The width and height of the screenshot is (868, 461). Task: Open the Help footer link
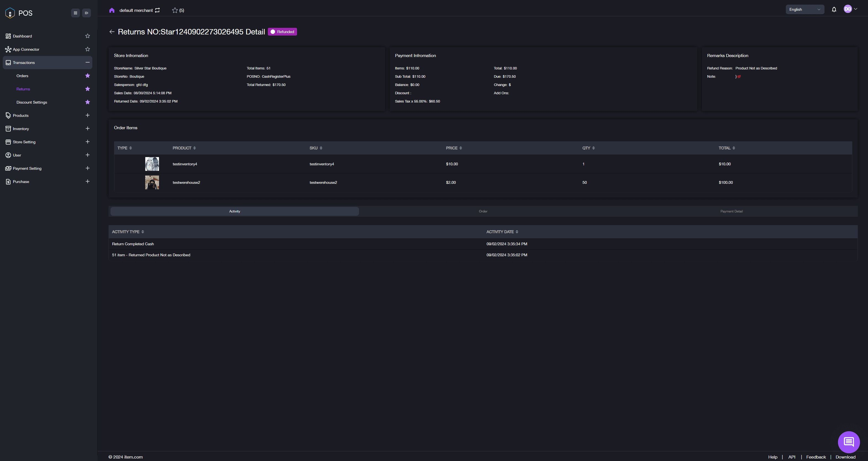773,457
